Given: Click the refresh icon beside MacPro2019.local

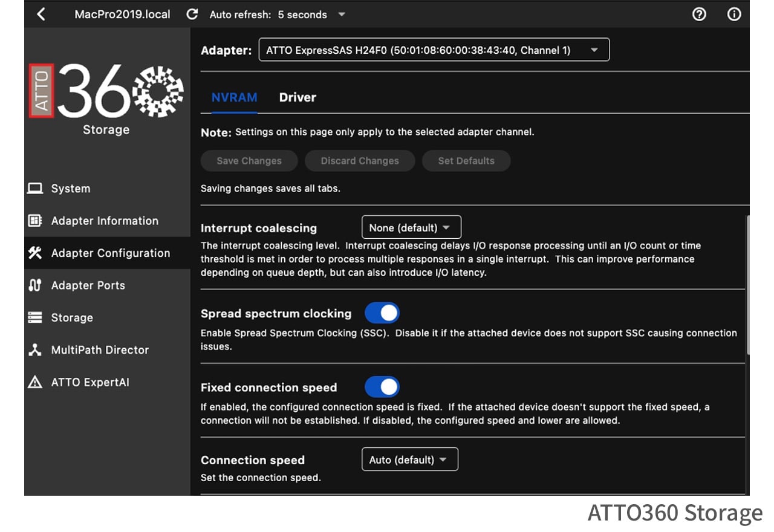Looking at the screenshot, I should pyautogui.click(x=192, y=14).
